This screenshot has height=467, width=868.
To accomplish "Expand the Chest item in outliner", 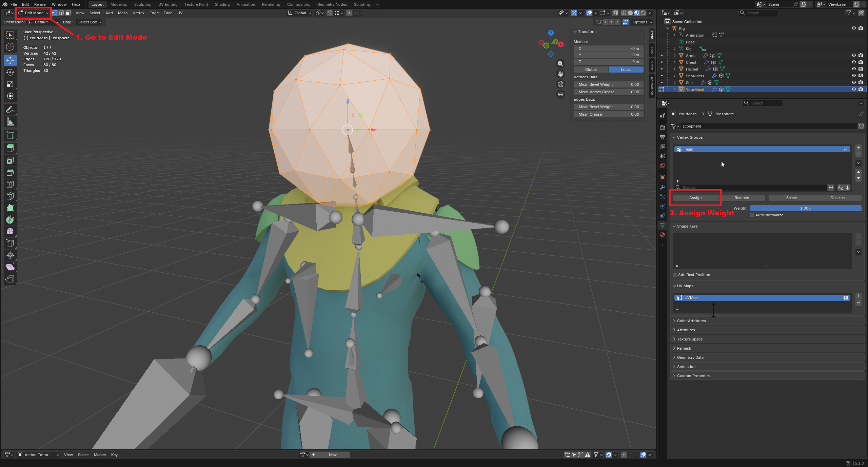I will click(674, 62).
